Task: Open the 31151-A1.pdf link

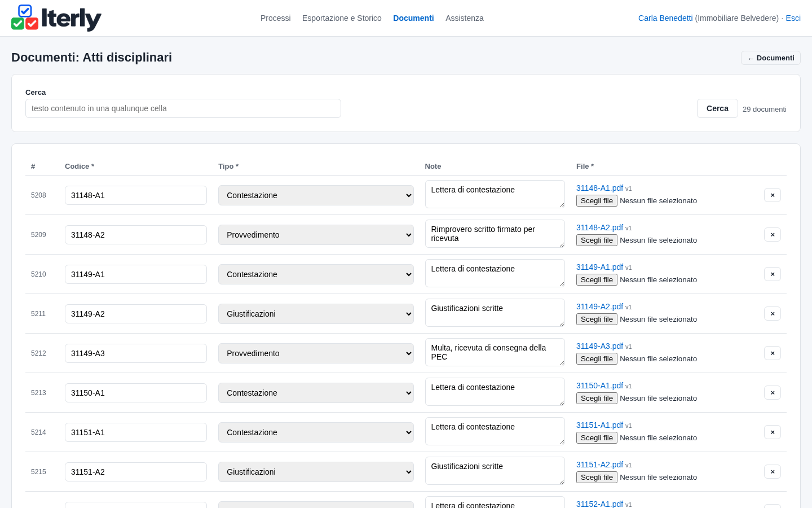Action: click(x=599, y=425)
